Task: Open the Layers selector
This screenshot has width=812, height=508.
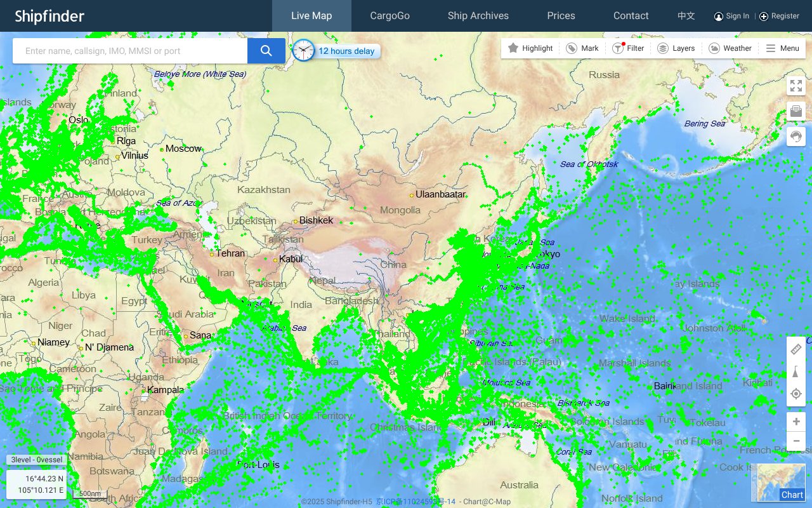Action: (676, 48)
